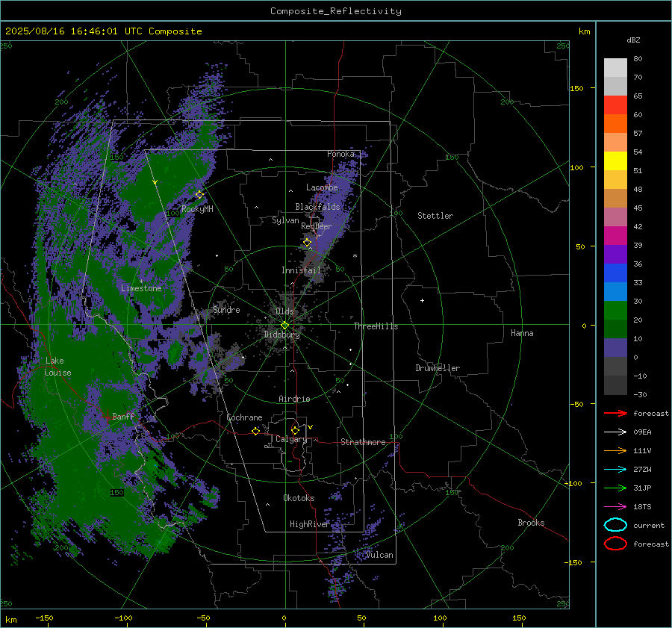Click the yellow diamond marker at RedDeer
The width and height of the screenshot is (672, 628).
pos(307,243)
